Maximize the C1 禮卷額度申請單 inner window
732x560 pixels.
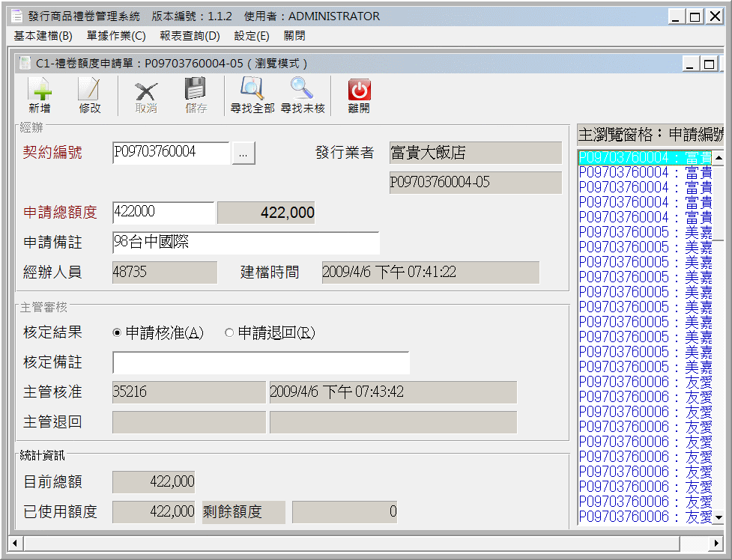pos(709,64)
